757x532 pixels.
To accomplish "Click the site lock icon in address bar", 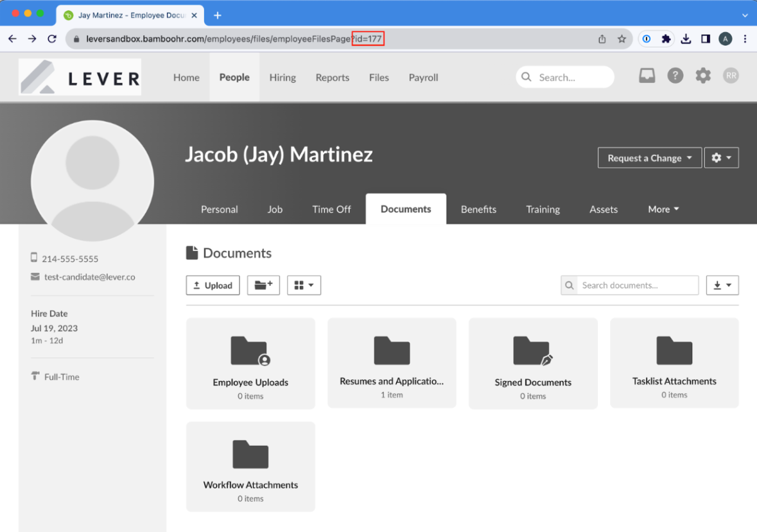I will (76, 39).
